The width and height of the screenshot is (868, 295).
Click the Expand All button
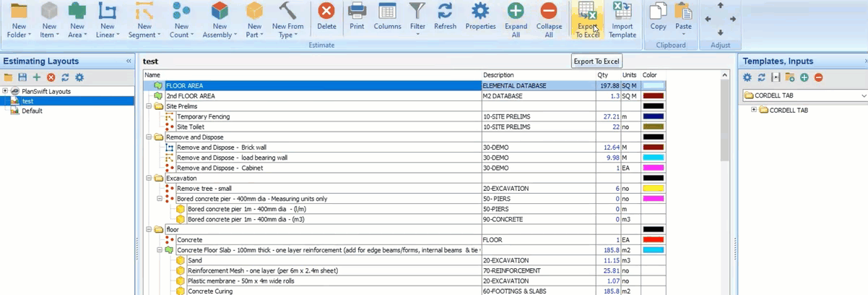[516, 20]
